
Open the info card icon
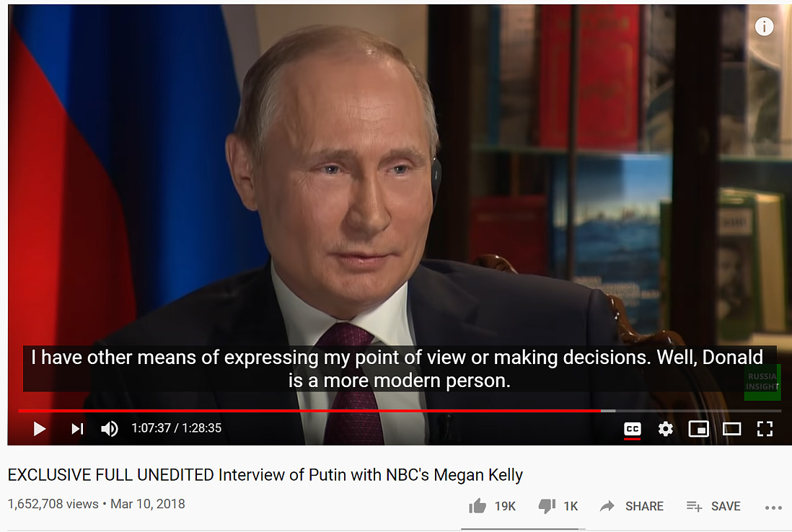click(764, 26)
